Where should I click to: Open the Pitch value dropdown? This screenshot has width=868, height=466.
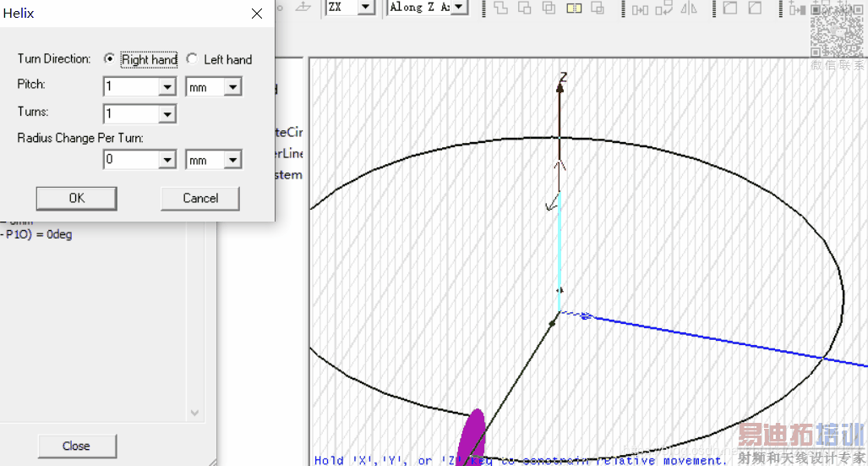tap(167, 87)
